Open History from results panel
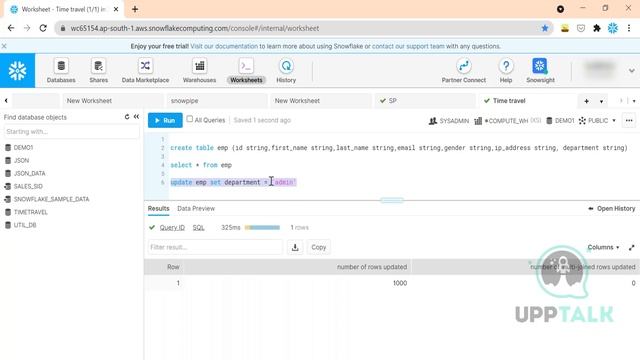Viewport: 640px width, 360px height. 612,209
